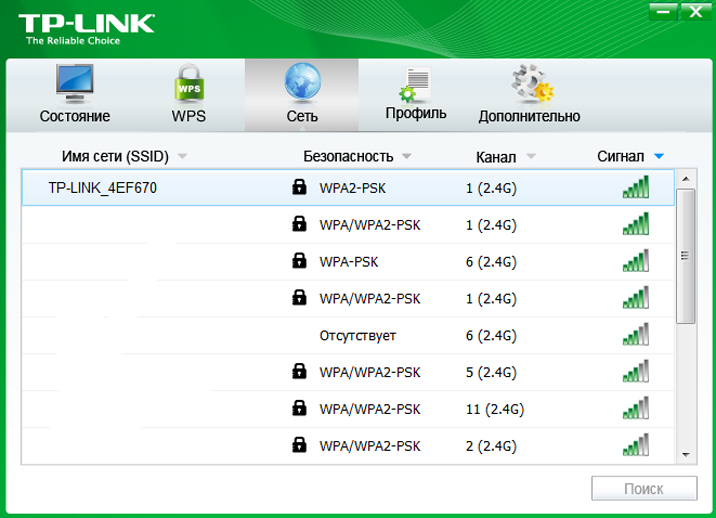Click the network list scrollbar thumb

point(685,256)
